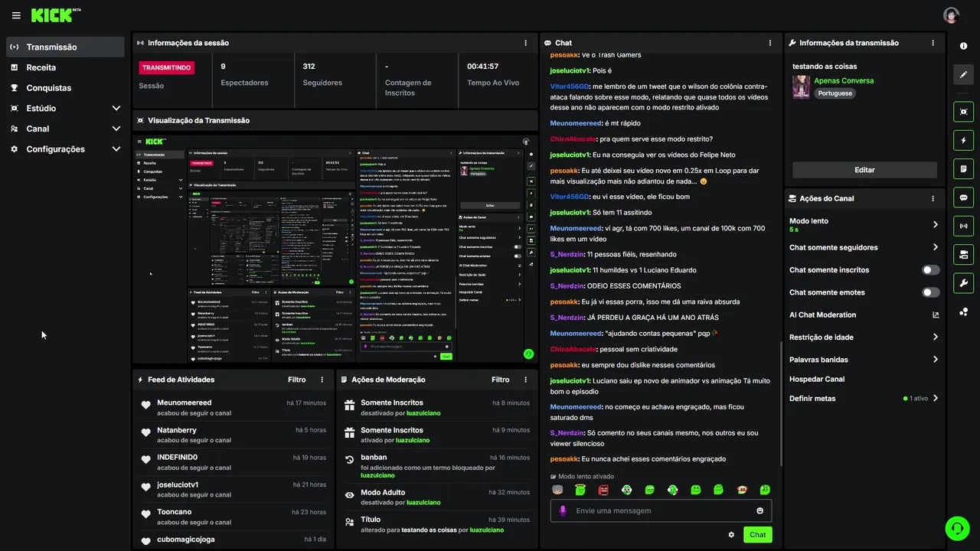Screen dimensions: 980x551
Task: Toggle the broadcast signal panel icon in sidebar
Action: point(963,226)
